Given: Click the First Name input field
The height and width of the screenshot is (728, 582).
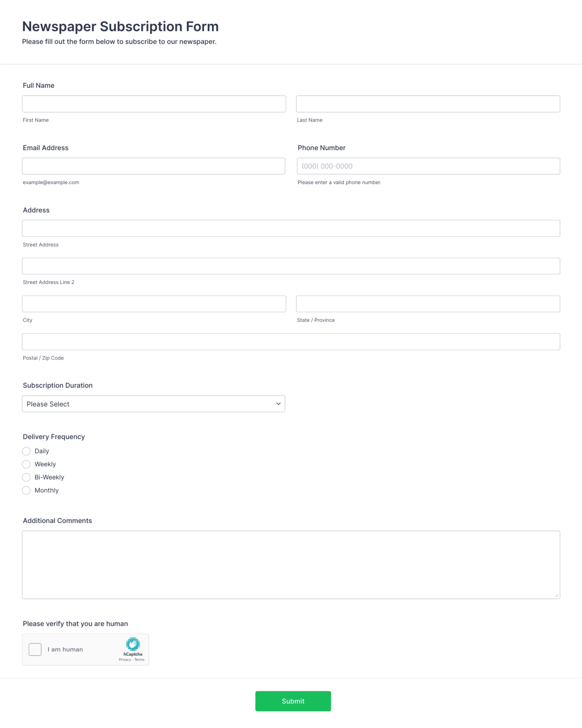Looking at the screenshot, I should click(154, 104).
